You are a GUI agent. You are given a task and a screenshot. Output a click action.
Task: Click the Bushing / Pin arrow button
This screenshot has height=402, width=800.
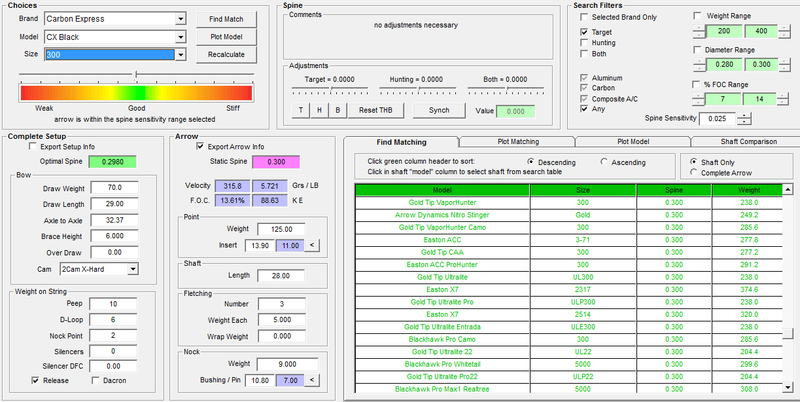point(312,380)
